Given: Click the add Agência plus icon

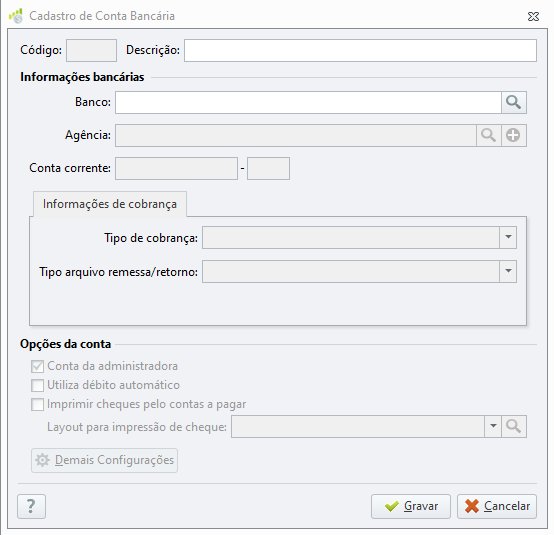Looking at the screenshot, I should click(x=513, y=135).
